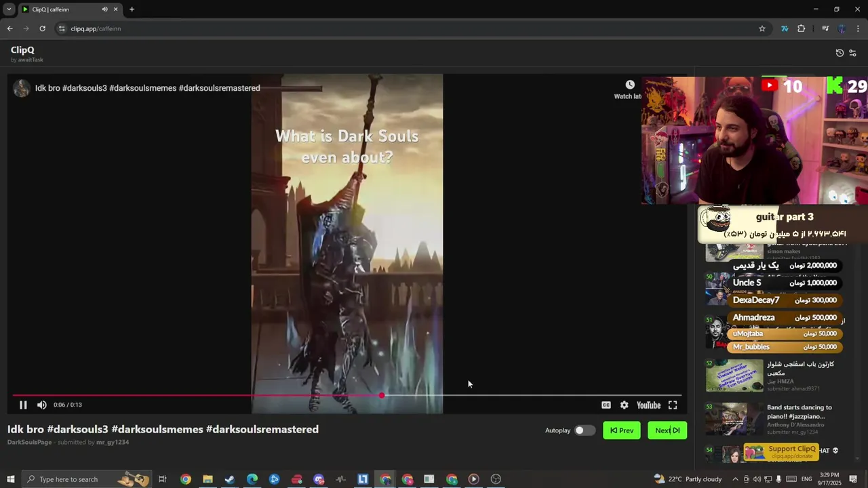Click the Windows taskbar search box
Viewport: 868px width, 488px height.
[x=85, y=479]
